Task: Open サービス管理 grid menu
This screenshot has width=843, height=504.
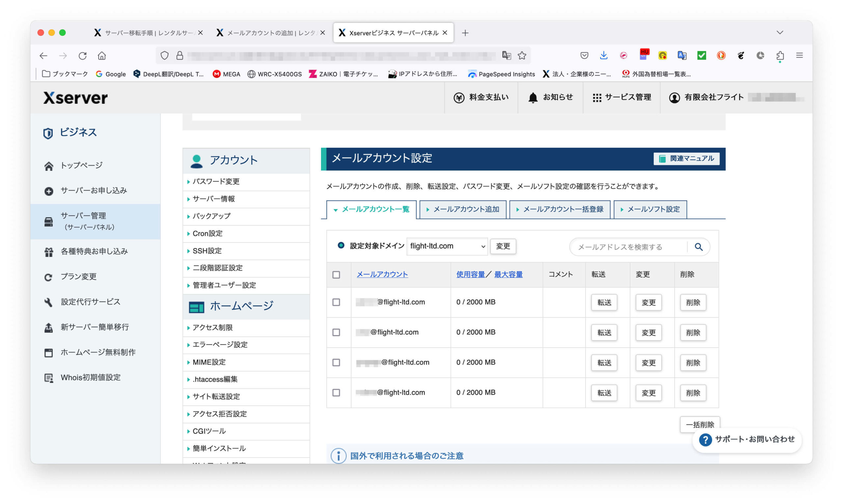Action: pos(622,97)
